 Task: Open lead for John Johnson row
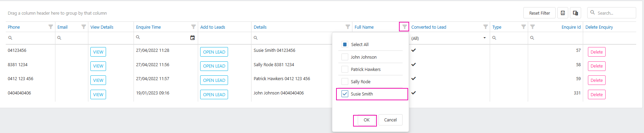click(x=214, y=94)
